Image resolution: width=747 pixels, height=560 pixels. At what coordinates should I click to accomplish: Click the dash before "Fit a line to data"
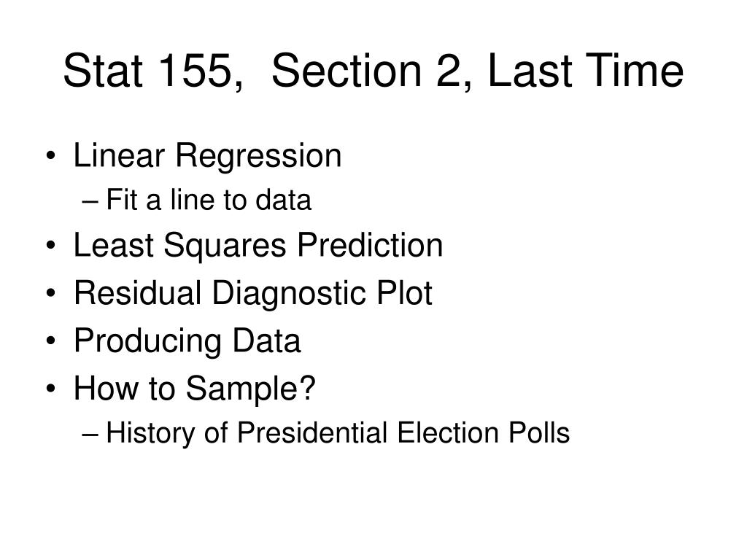(x=90, y=202)
